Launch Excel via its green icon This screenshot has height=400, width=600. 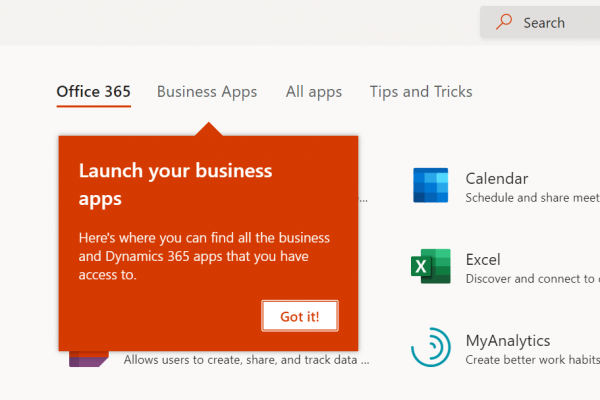431,267
